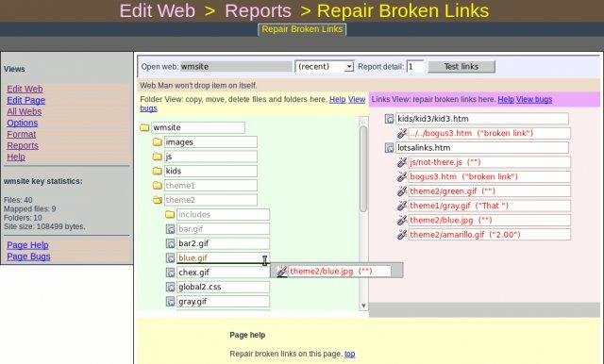Open Edit Web in Views sidebar
This screenshot has width=604, height=364.
[x=25, y=89]
